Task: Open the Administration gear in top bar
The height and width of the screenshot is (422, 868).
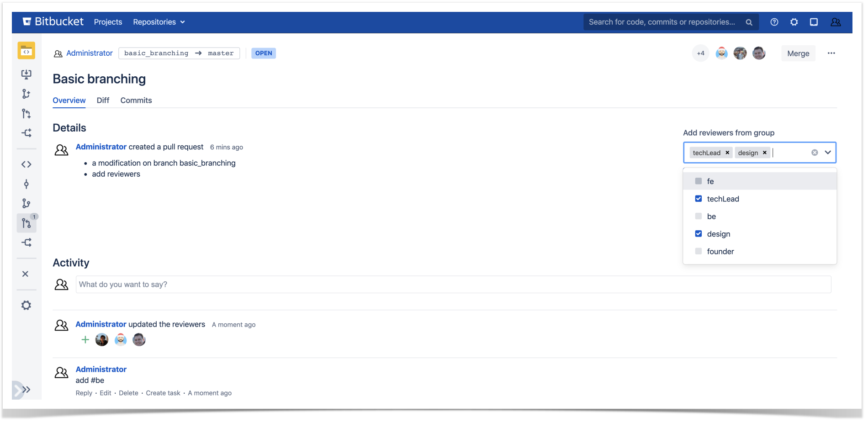Action: tap(794, 22)
